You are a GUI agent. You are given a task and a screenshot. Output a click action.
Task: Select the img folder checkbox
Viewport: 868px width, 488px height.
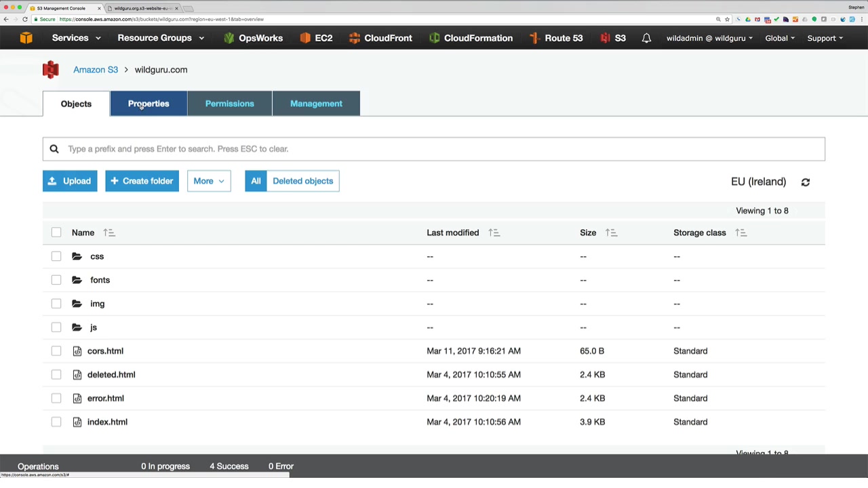coord(56,304)
